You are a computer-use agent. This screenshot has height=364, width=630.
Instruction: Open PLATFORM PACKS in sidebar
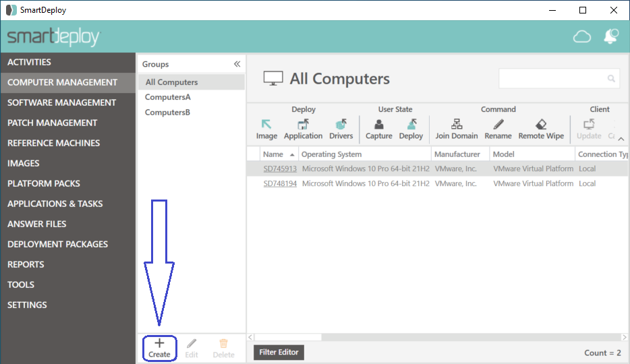tap(68, 183)
